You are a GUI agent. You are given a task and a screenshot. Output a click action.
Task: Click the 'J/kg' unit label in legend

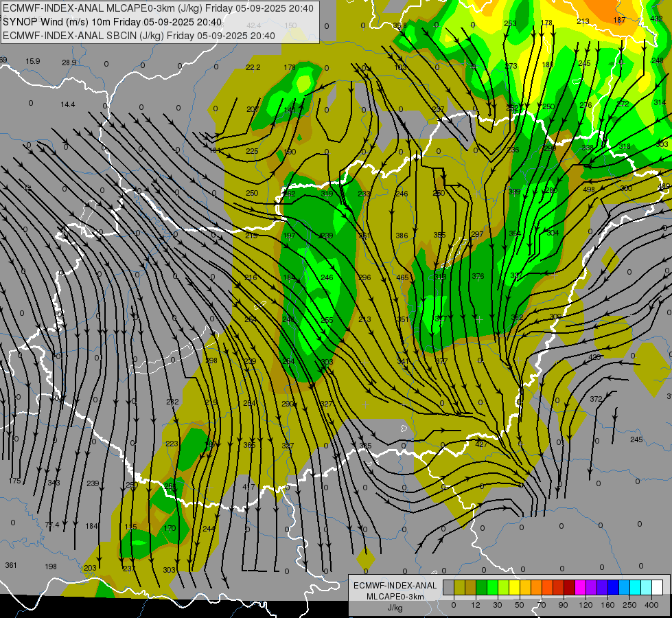pos(395,608)
